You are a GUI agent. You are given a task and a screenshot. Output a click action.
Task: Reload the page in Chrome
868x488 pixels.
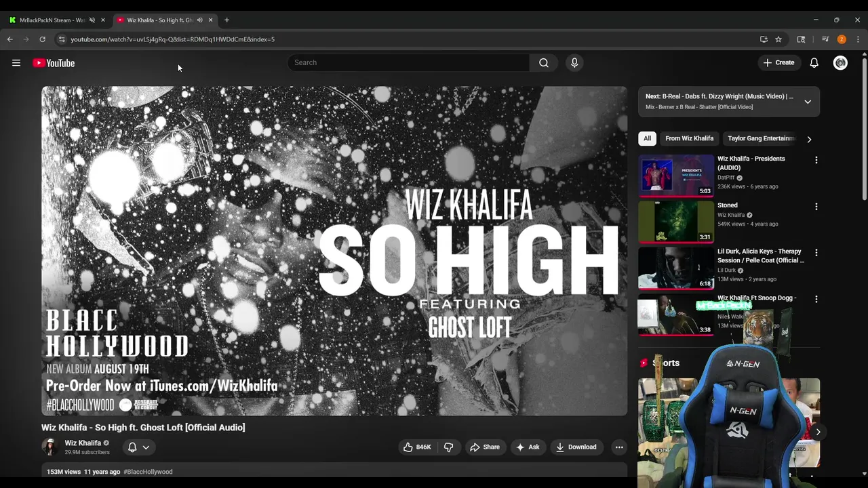point(42,39)
